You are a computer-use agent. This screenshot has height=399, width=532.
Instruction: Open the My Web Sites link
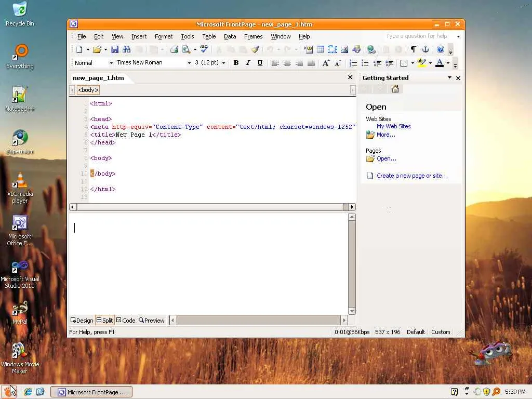click(x=394, y=126)
